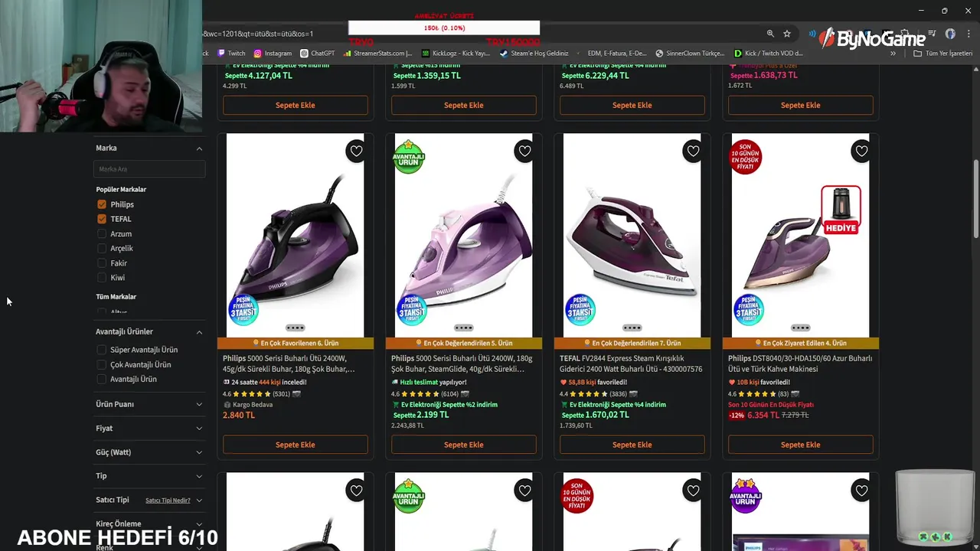Screen dimensions: 980x551
Task: Add TEFAL FV2844 to cart
Action: coord(632,445)
